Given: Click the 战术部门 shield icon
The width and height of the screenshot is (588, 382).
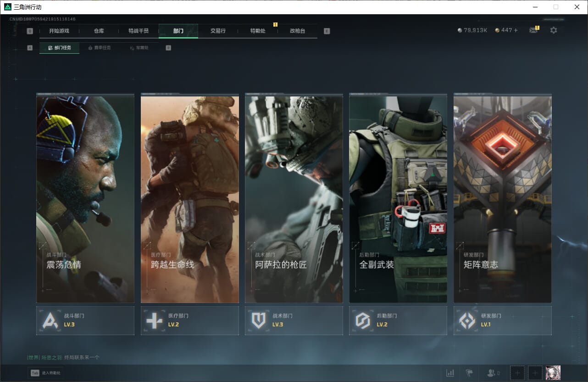Looking at the screenshot, I should 259,320.
